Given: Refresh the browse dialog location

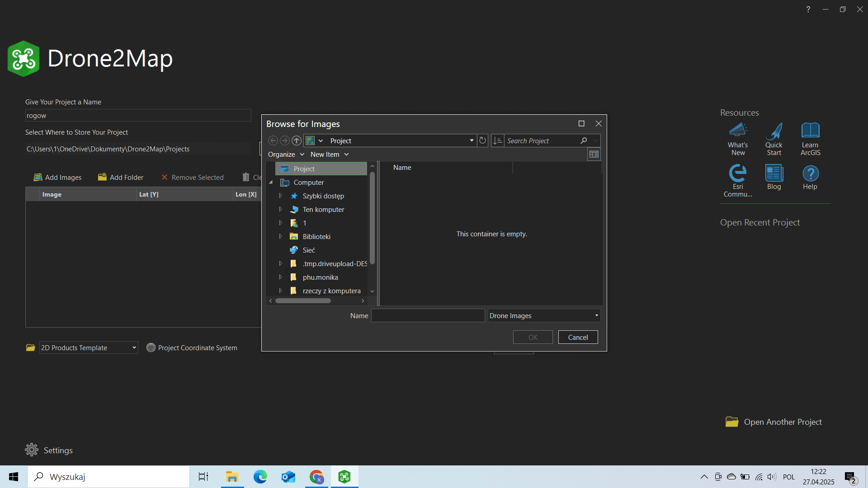Looking at the screenshot, I should point(482,141).
